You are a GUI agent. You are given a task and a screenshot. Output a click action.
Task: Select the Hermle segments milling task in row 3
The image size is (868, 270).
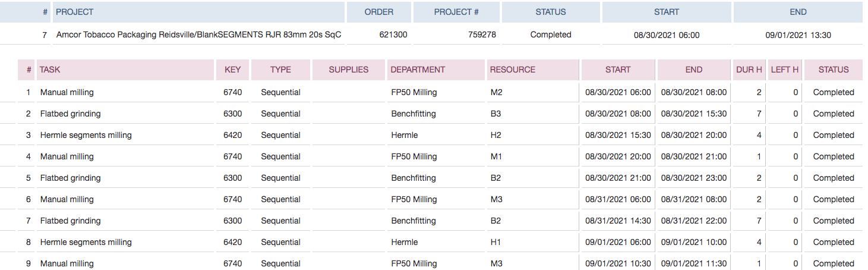tap(86, 135)
